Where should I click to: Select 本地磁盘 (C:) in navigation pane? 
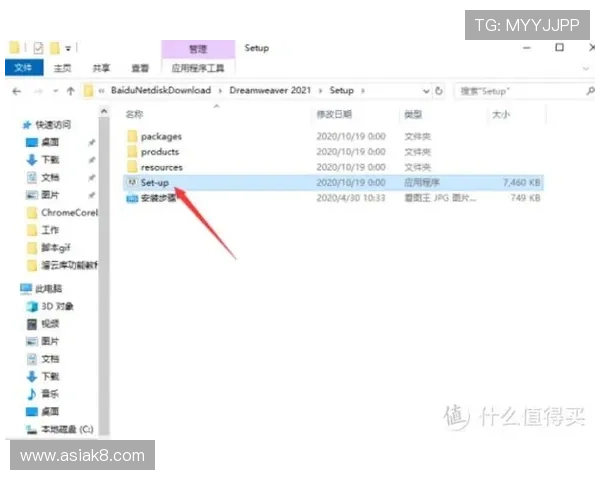click(66, 429)
